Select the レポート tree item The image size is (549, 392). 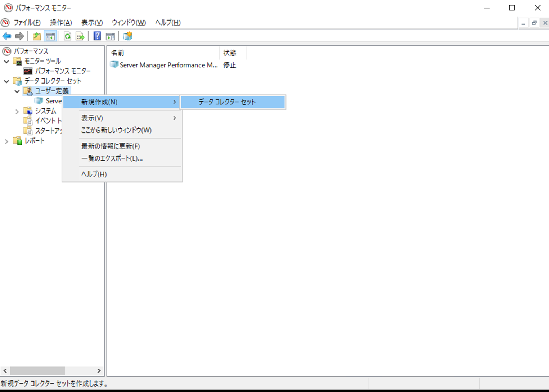[x=34, y=140]
